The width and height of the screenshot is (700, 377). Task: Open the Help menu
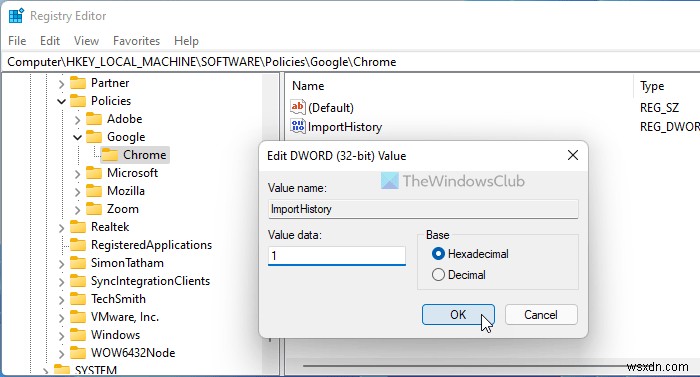[x=186, y=41]
